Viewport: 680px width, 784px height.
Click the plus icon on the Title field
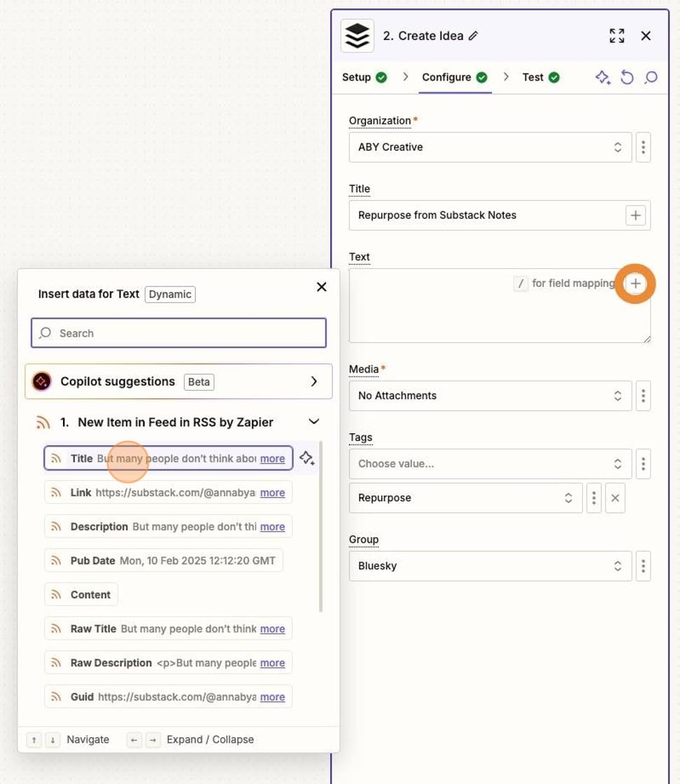[x=635, y=215]
